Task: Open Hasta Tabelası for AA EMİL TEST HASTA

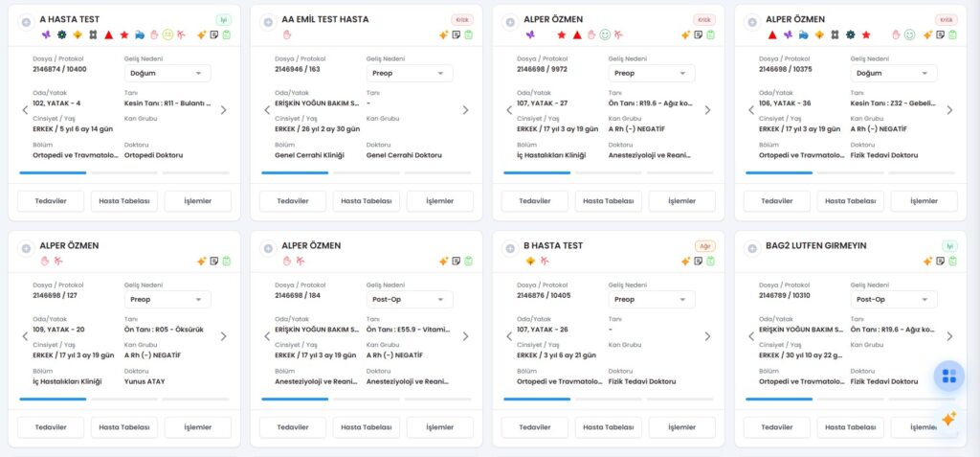Action: pyautogui.click(x=367, y=201)
